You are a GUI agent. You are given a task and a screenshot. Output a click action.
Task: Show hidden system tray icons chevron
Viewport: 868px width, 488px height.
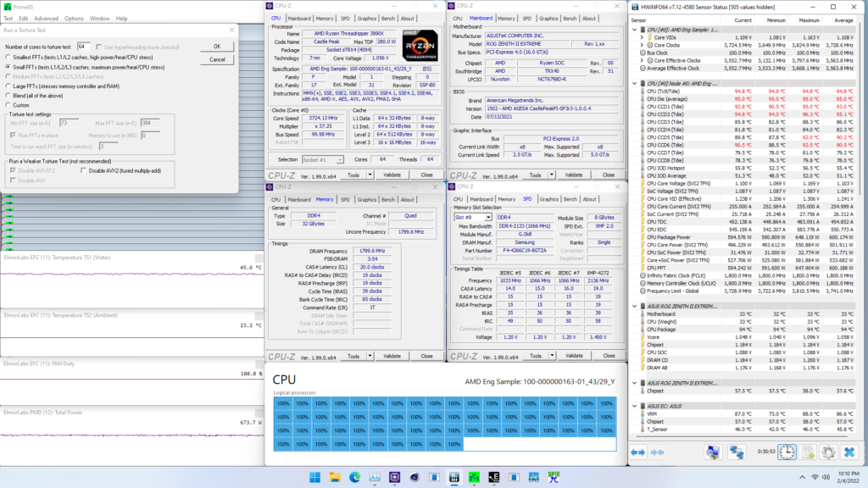click(802, 477)
